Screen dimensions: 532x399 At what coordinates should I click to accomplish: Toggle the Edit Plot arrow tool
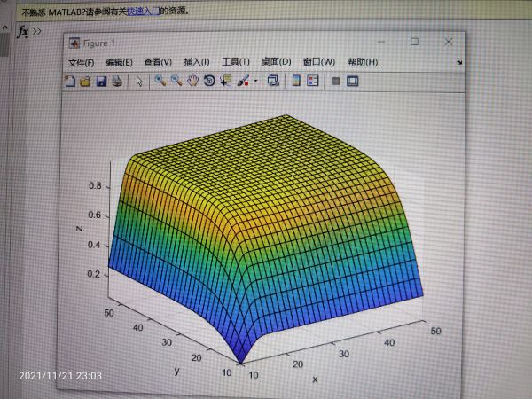pos(139,81)
